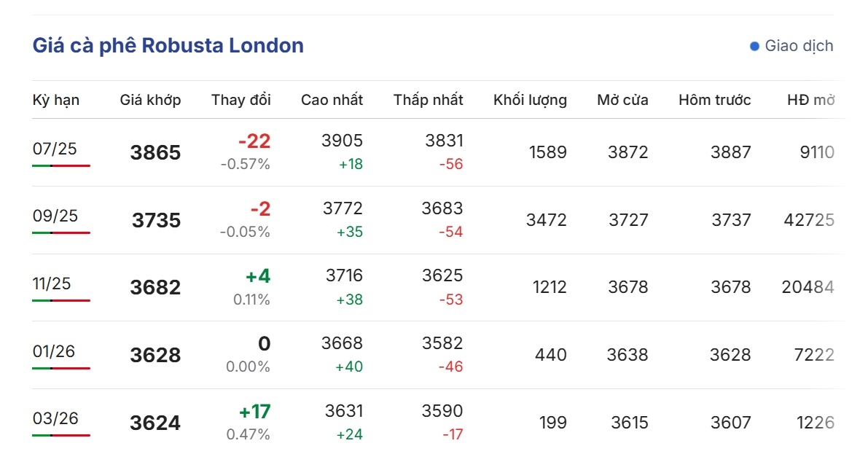This screenshot has height=454, width=868.
Task: Click the Mở cửa column header
Action: [x=623, y=101]
